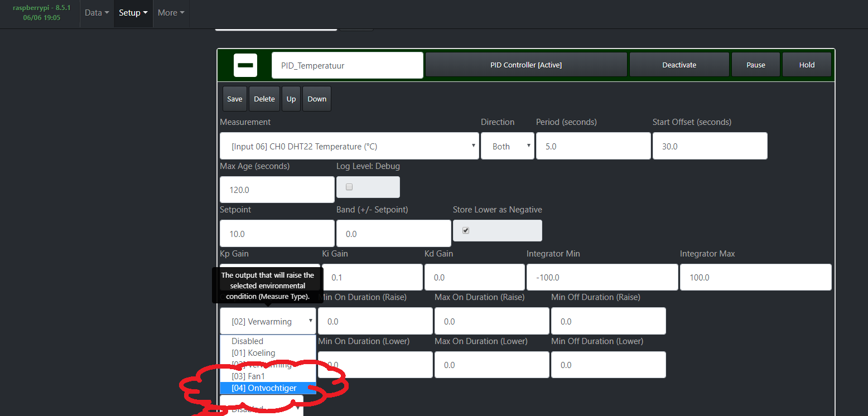868x416 pixels.
Task: Pause the PID controller
Action: 756,65
